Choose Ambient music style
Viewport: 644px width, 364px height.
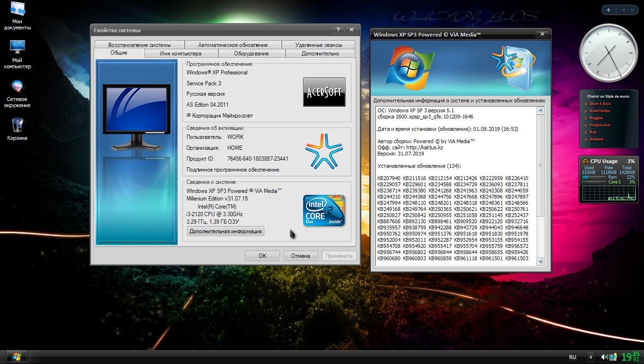(x=596, y=139)
